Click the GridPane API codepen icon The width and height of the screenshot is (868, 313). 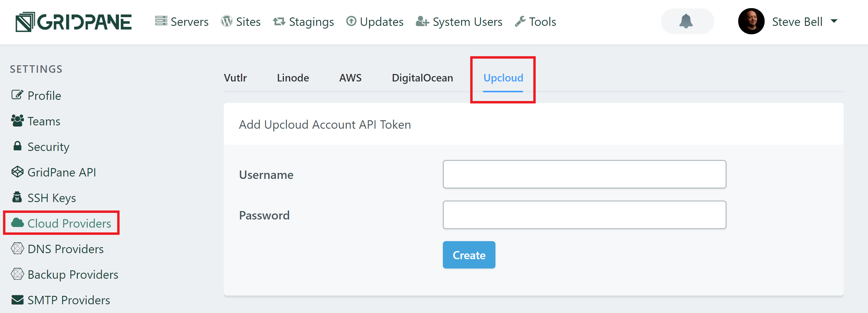17,172
